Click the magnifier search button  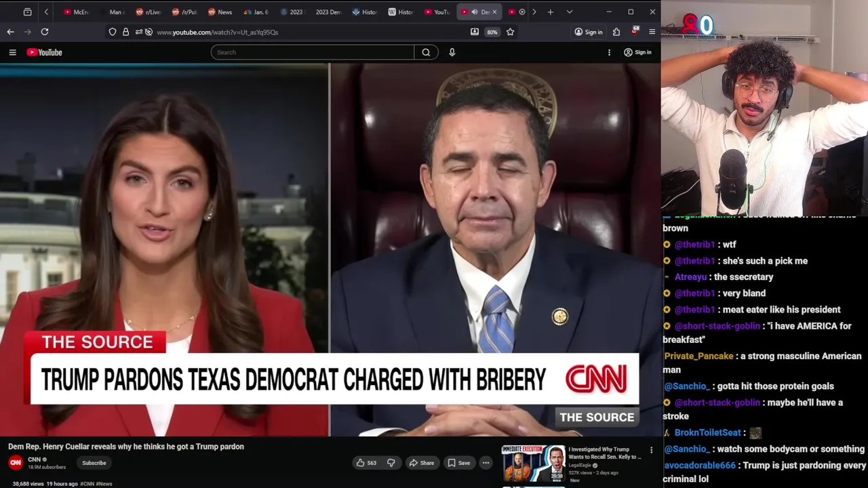pos(426,52)
